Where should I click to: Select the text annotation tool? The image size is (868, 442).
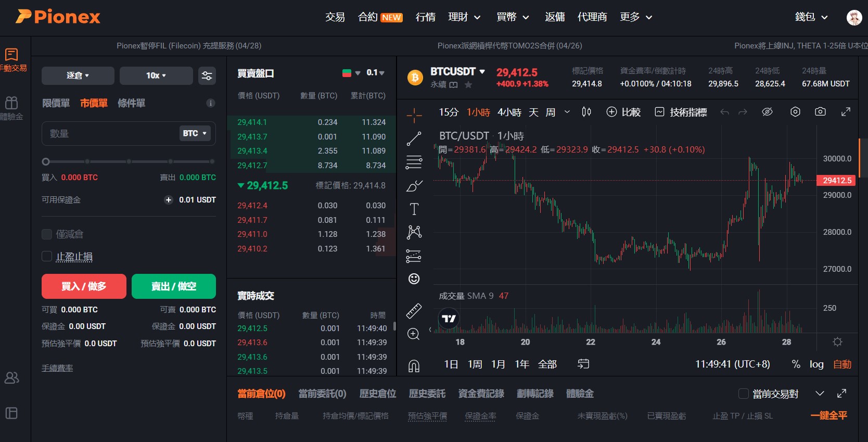(x=414, y=209)
